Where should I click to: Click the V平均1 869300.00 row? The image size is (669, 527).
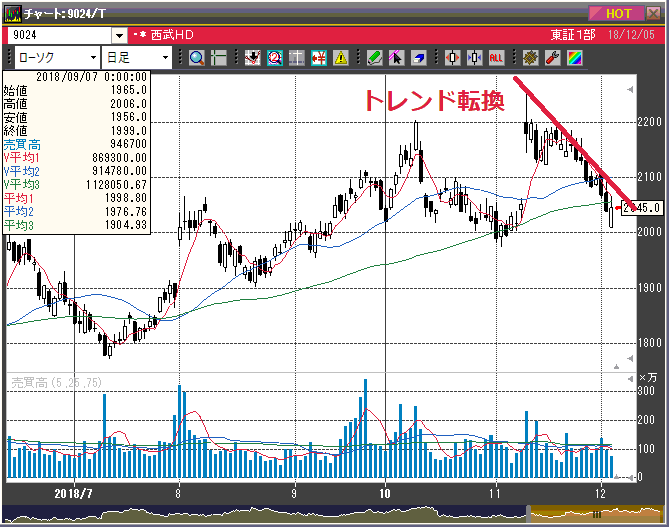[x=76, y=158]
